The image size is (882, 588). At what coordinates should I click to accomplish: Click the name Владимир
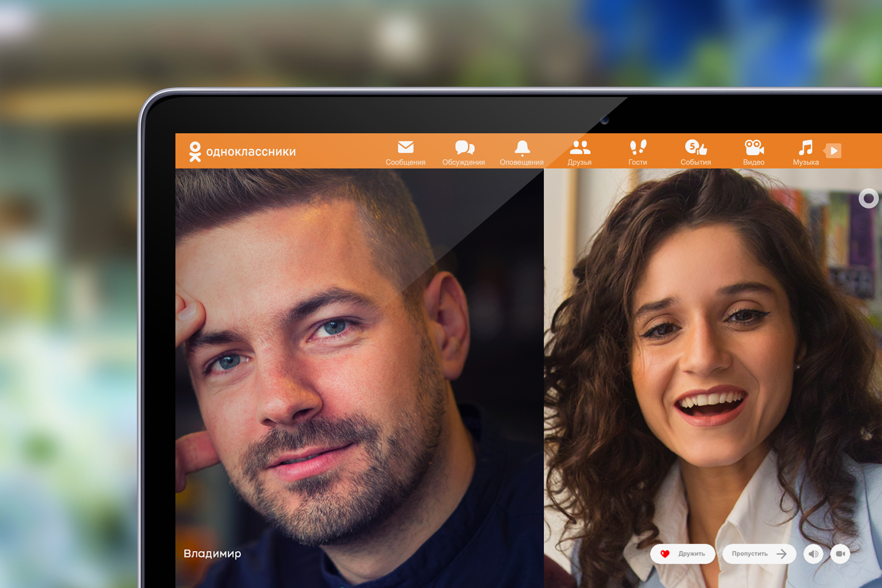pos(212,553)
